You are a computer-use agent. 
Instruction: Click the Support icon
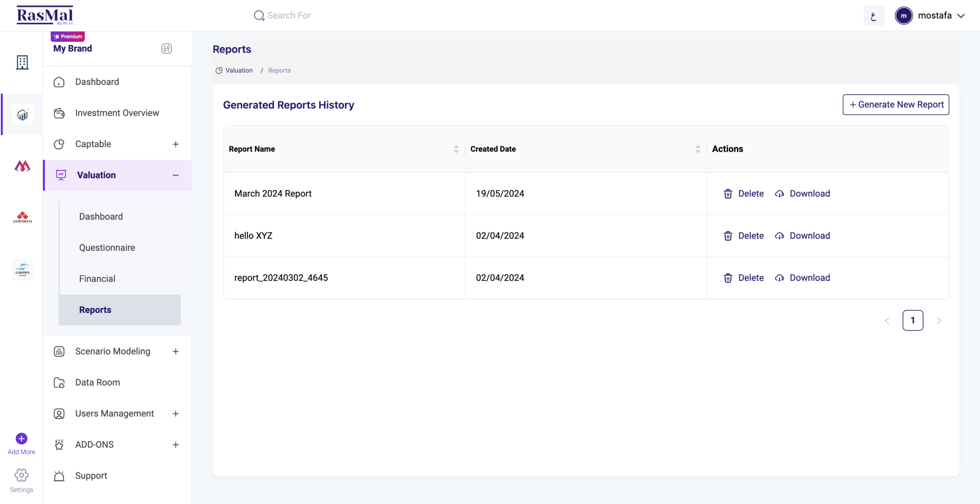(58, 476)
